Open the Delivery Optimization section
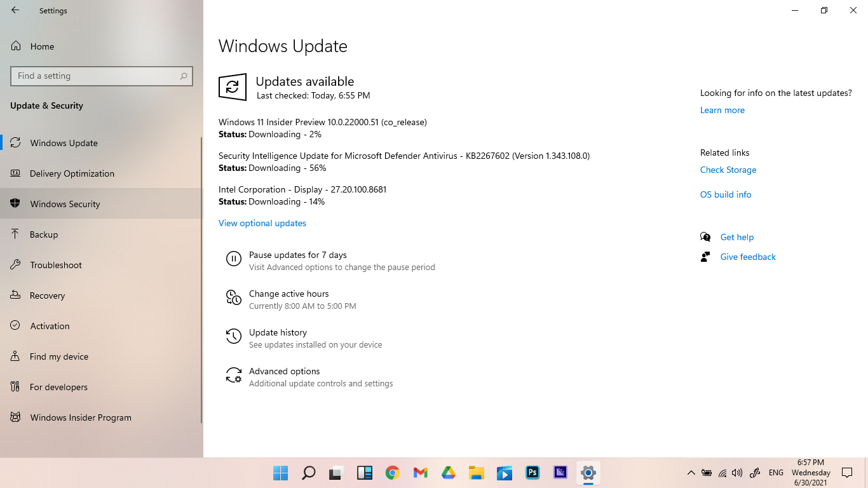 pos(102,173)
